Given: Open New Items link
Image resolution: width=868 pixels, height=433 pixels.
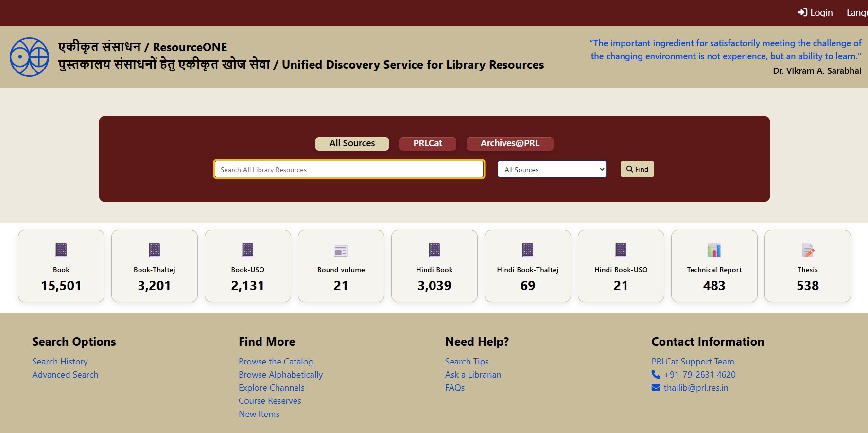Looking at the screenshot, I should click(x=259, y=414).
